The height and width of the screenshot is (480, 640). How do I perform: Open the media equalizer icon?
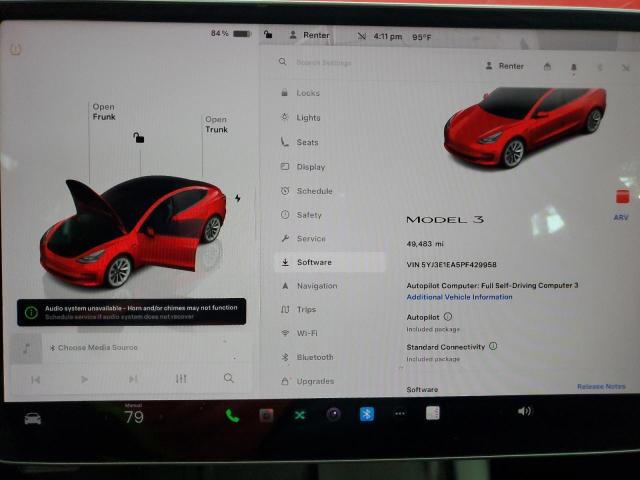181,379
